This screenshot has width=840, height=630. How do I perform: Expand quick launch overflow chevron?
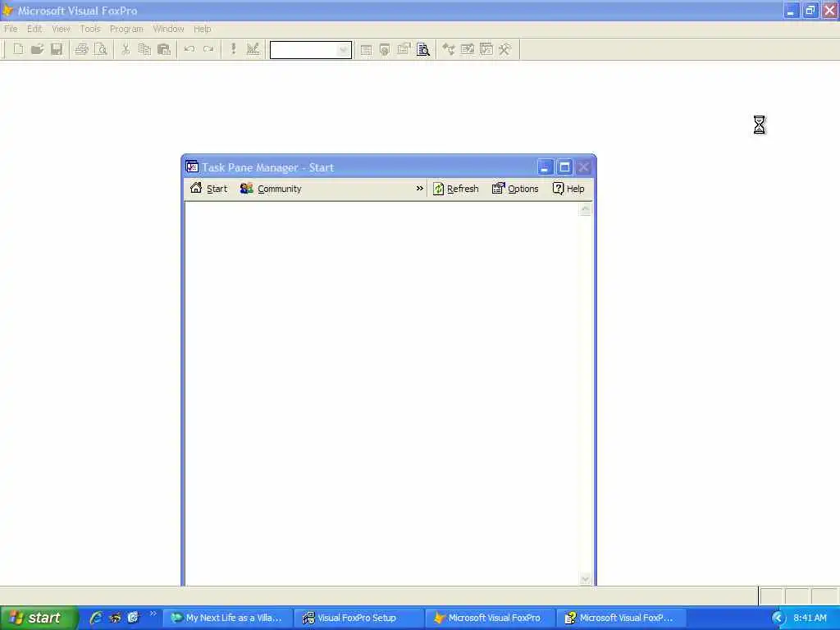(153, 614)
